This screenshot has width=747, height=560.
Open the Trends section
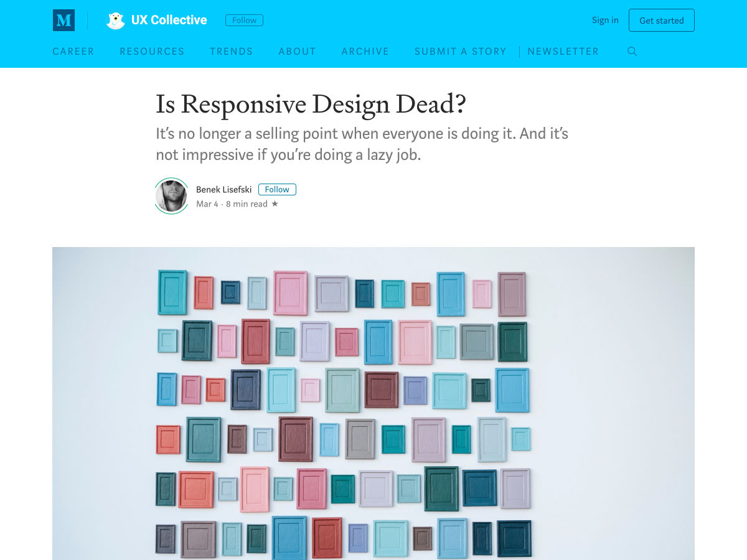tap(232, 52)
